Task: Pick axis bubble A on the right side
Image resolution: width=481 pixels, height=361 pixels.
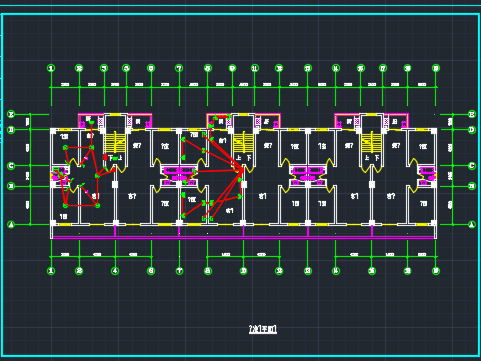Action: pos(472,224)
